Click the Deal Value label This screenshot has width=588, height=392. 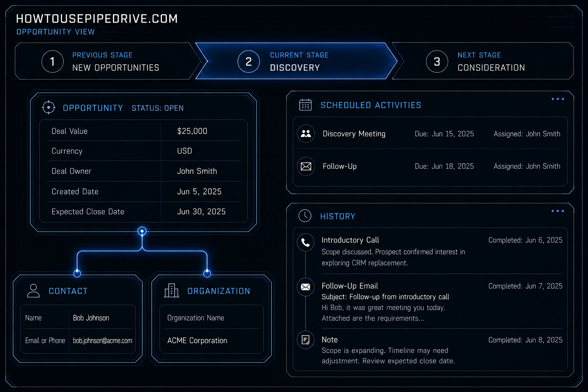(70, 131)
